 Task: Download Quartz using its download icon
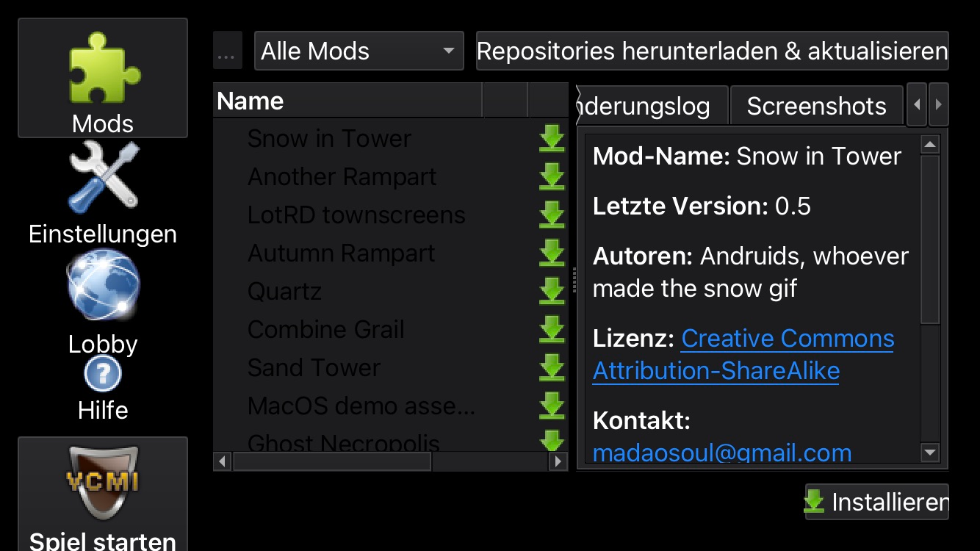(x=552, y=291)
